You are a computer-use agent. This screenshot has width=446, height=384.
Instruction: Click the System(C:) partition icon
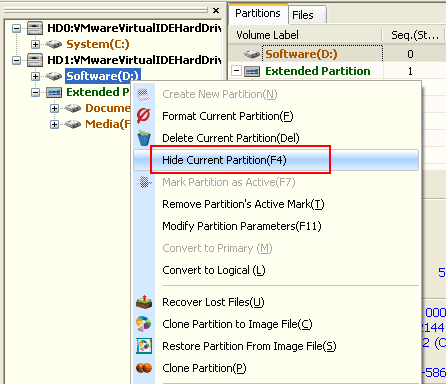pos(54,44)
